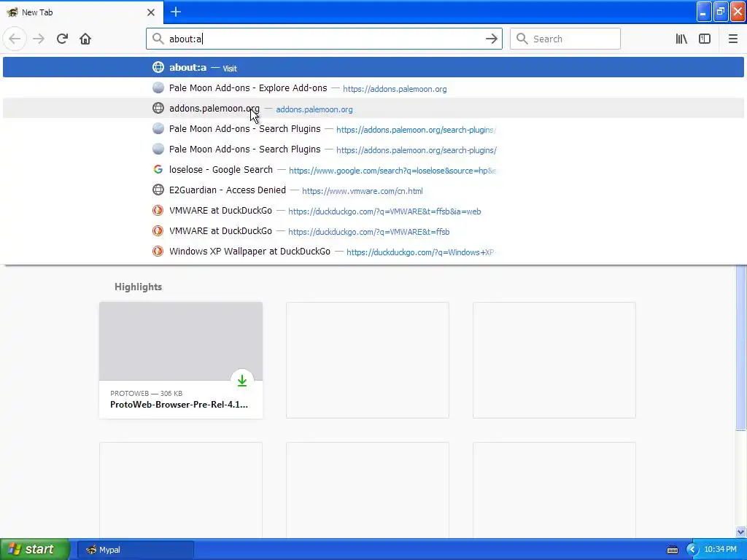Click the globe icon beside addons.palemoon.org
Image resolution: width=747 pixels, height=560 pixels.
click(x=158, y=108)
